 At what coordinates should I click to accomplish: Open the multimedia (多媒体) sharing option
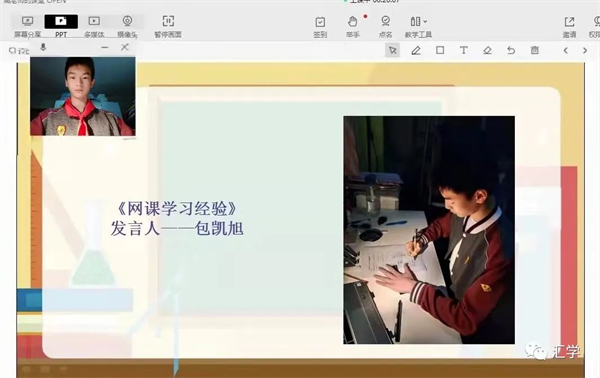point(94,26)
